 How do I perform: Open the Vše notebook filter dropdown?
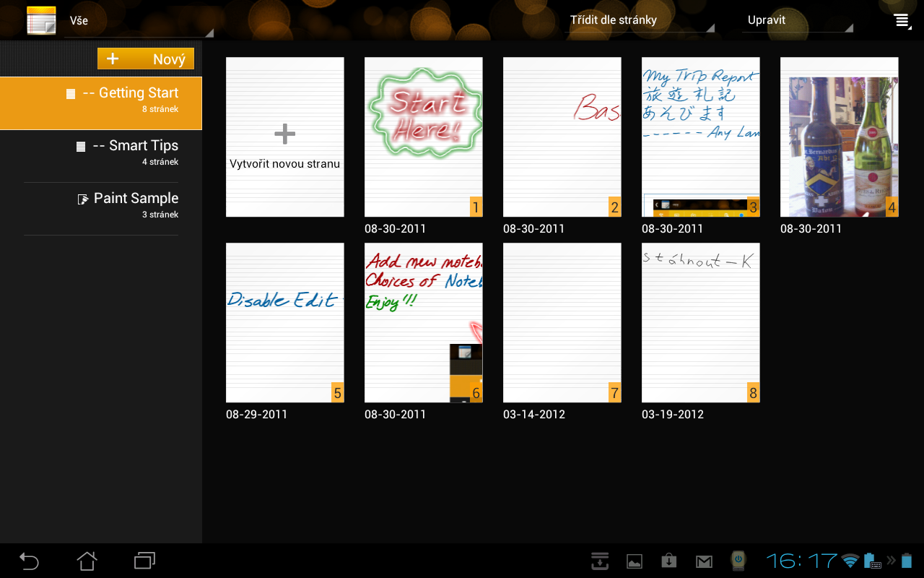[137, 20]
